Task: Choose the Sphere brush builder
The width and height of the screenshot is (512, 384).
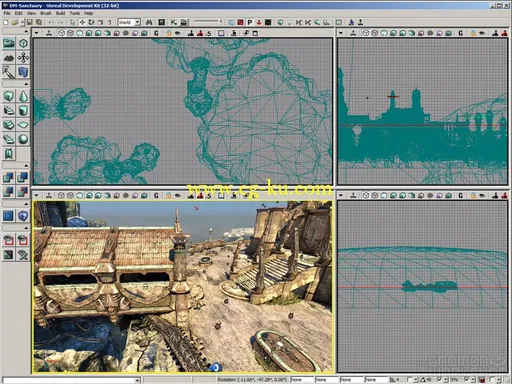Action: [23, 139]
